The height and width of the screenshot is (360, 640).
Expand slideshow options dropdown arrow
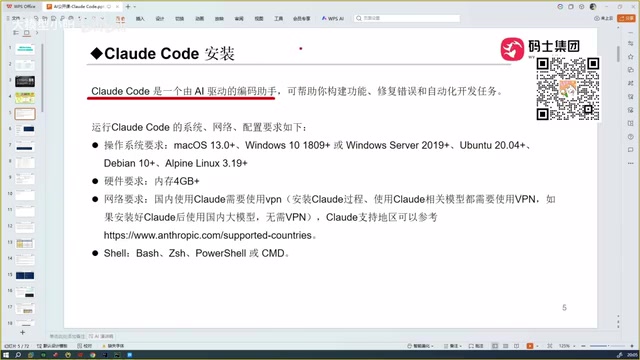click(x=537, y=346)
